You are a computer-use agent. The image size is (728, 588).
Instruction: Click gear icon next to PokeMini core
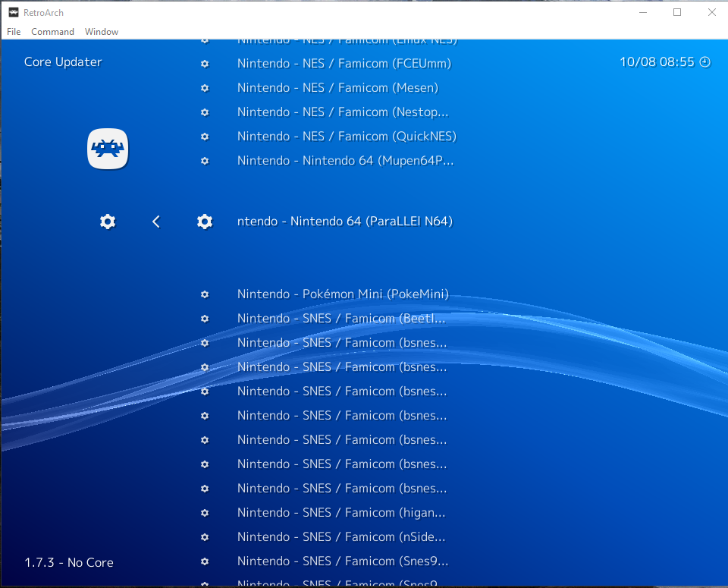coord(205,294)
